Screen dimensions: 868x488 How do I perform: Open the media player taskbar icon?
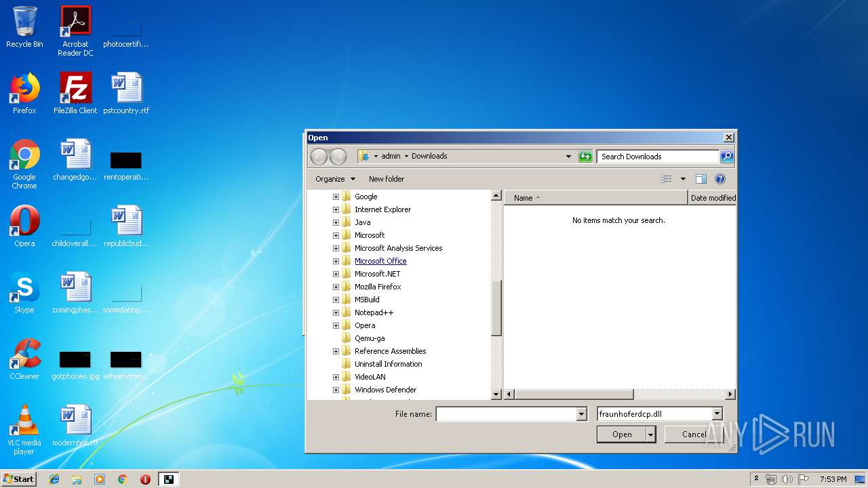tap(100, 479)
